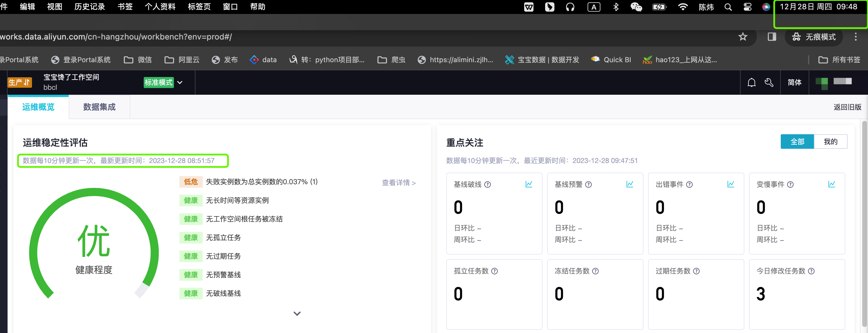The image size is (868, 333).
Task: Switch to the 运维概览 tab
Action: pyautogui.click(x=38, y=107)
